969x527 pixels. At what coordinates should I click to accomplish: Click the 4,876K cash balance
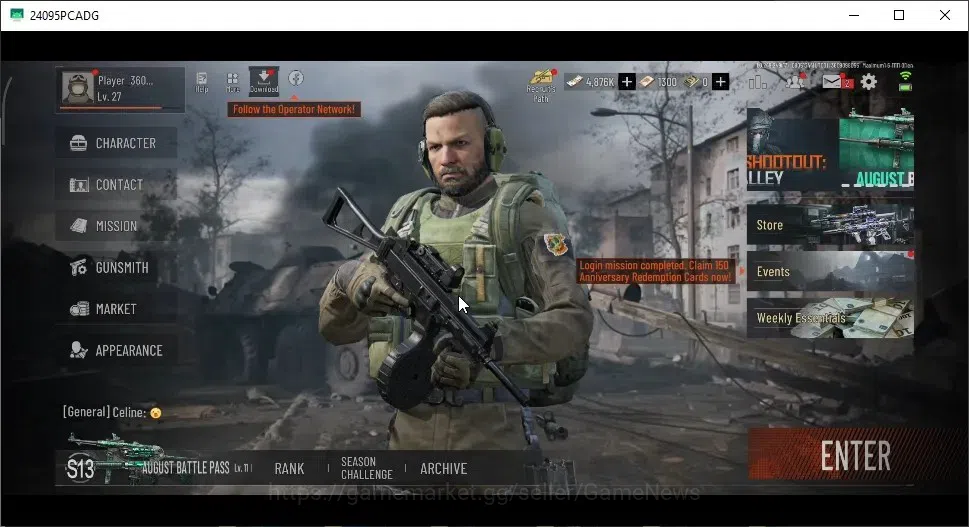(x=591, y=82)
